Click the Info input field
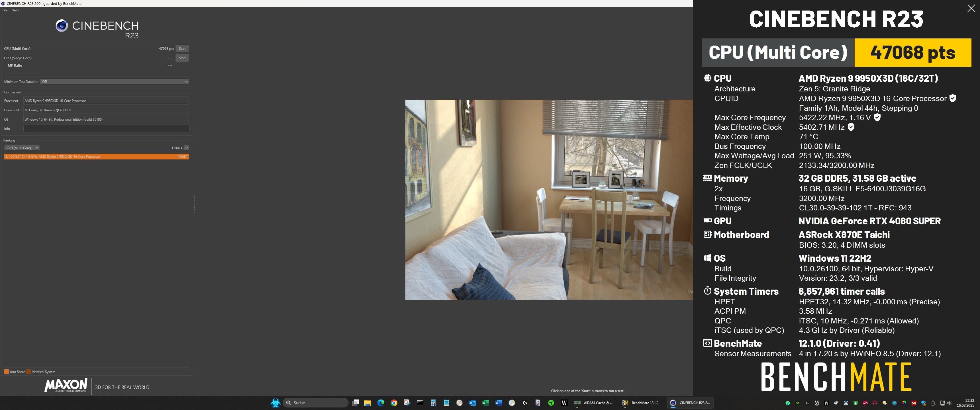The image size is (980, 410). 106,129
